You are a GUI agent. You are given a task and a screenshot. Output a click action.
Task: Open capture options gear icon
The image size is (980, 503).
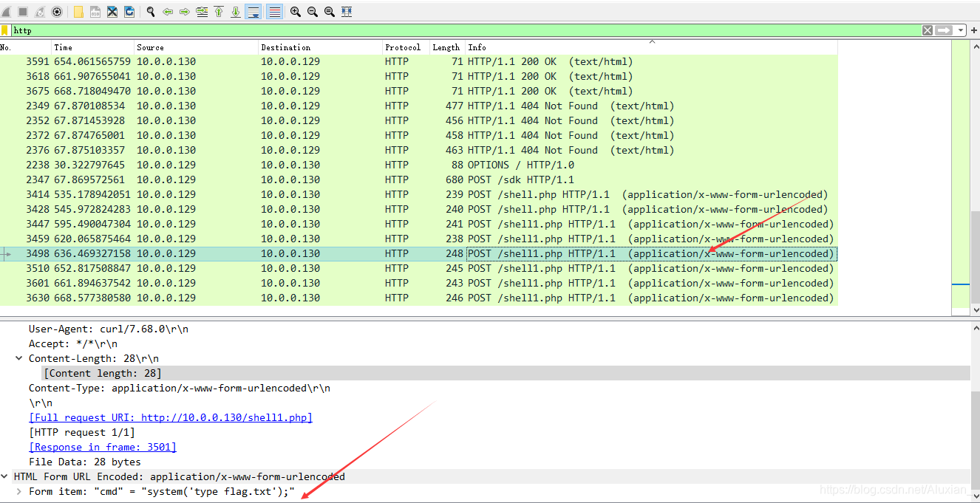point(57,12)
